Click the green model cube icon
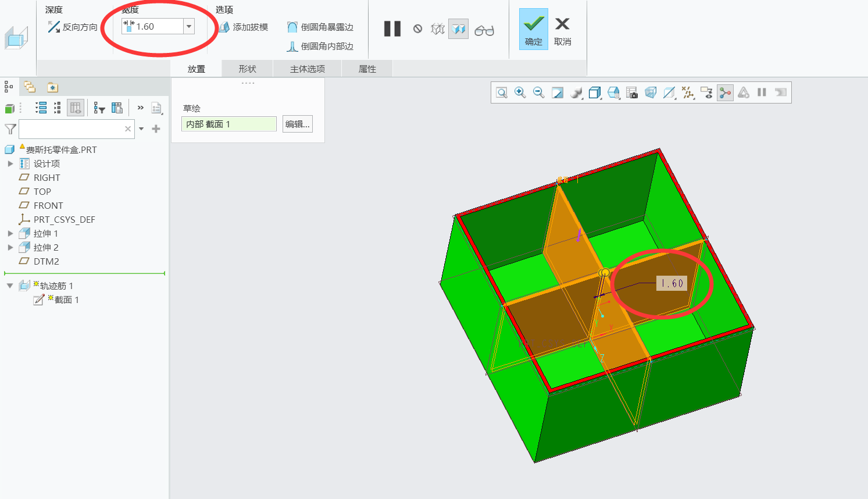Viewport: 868px width, 499px height. pyautogui.click(x=10, y=108)
